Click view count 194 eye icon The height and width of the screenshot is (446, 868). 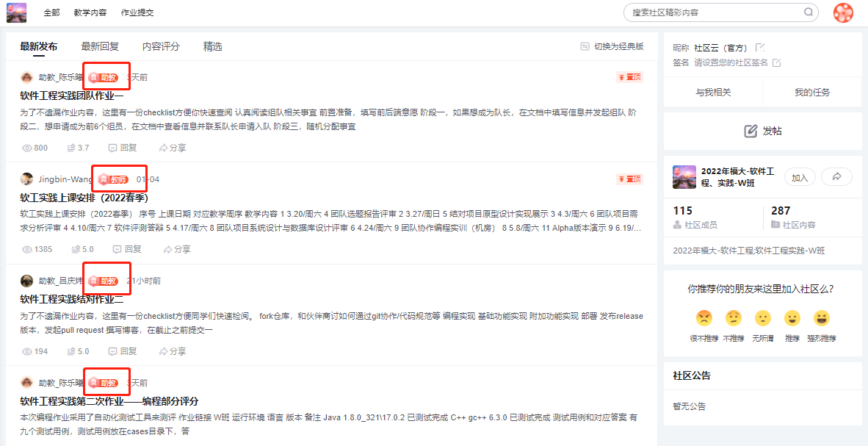[x=26, y=351]
